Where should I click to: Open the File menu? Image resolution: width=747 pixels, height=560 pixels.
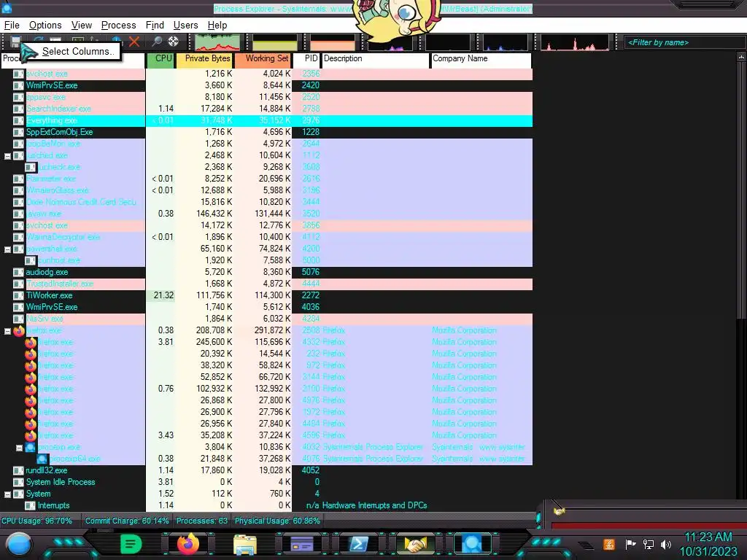pos(12,26)
